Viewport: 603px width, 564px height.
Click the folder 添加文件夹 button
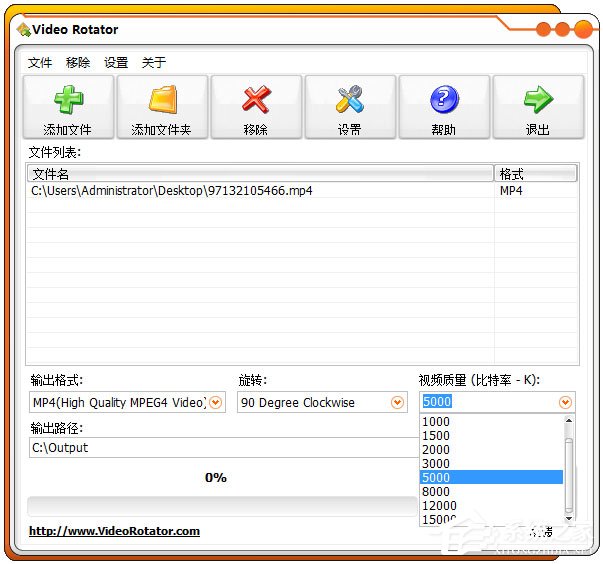162,107
